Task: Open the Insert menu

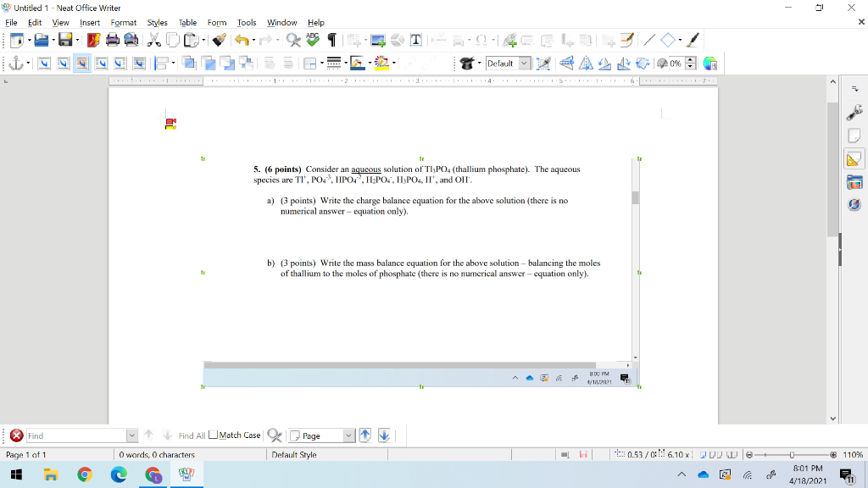Action: point(90,23)
